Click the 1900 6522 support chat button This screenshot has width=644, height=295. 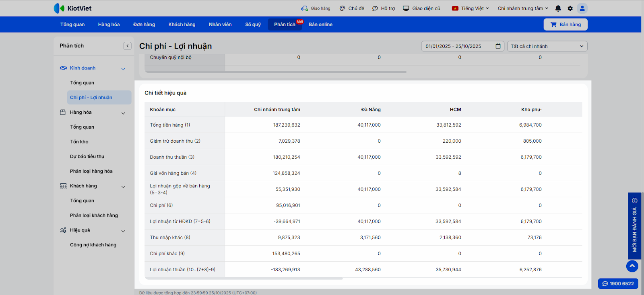[618, 283]
